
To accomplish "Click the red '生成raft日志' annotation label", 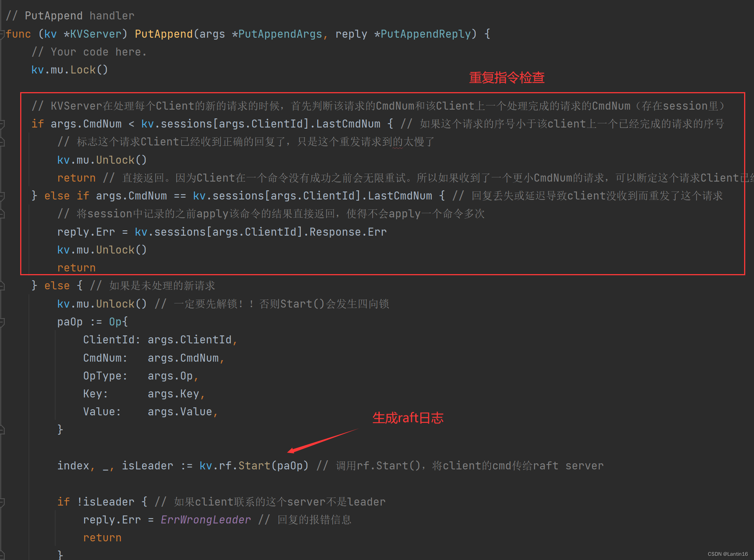I will point(408,418).
